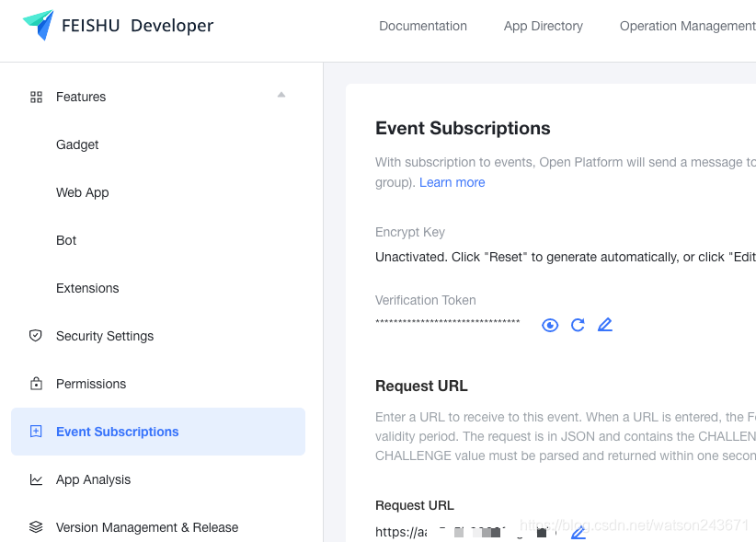The image size is (756, 542).
Task: Click the Version Management layers icon
Action: (36, 527)
